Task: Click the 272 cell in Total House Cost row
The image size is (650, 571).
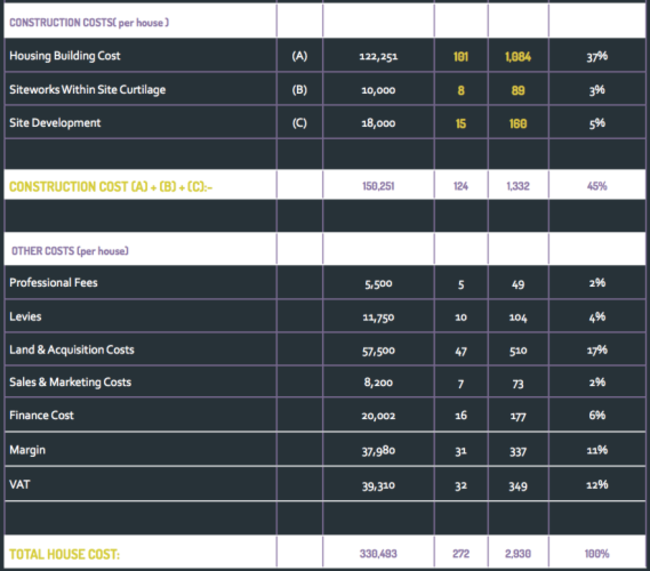Action: coord(461,554)
